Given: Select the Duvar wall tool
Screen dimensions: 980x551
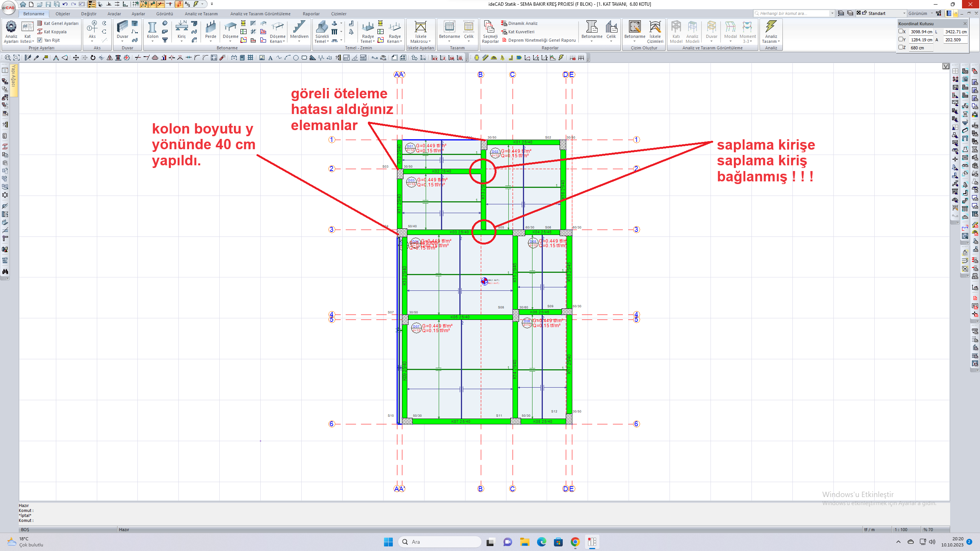Looking at the screenshot, I should (122, 31).
